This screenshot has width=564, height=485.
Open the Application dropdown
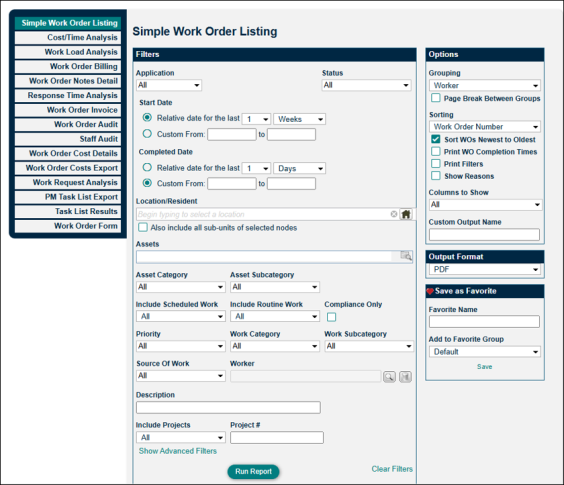tap(169, 85)
